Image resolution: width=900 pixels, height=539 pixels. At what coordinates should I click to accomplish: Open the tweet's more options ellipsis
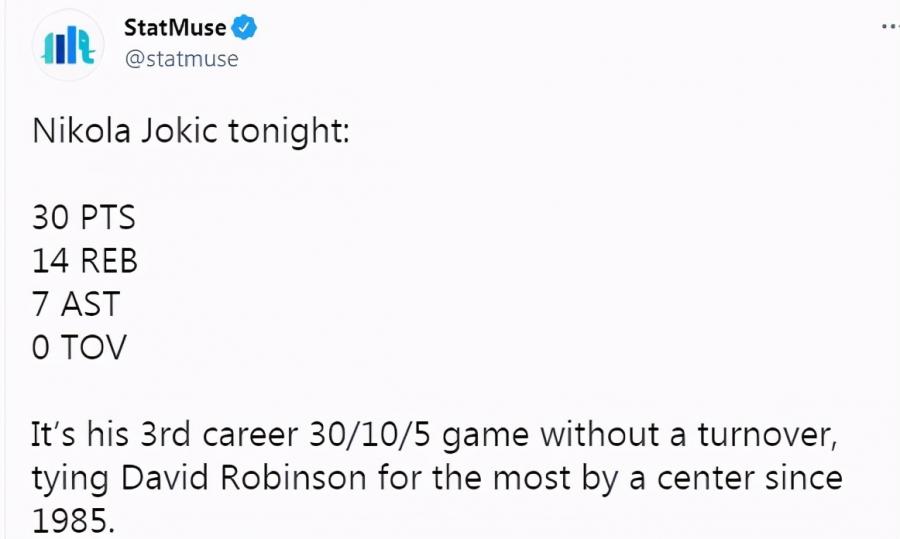[890, 26]
